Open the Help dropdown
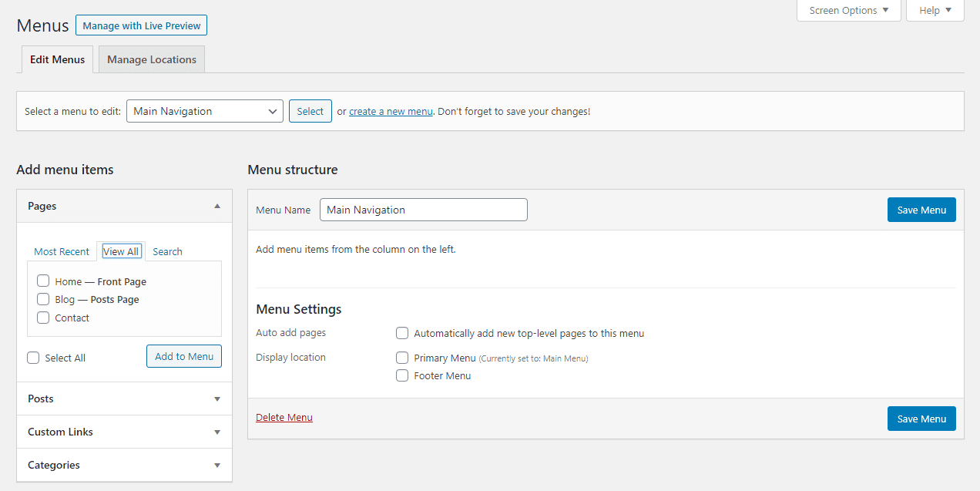The image size is (980, 491). tap(935, 10)
